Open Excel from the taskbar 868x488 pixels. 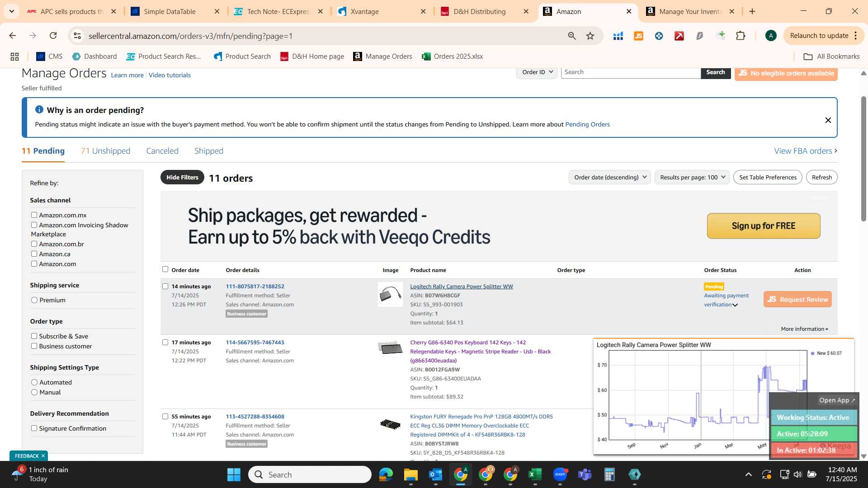(x=535, y=475)
